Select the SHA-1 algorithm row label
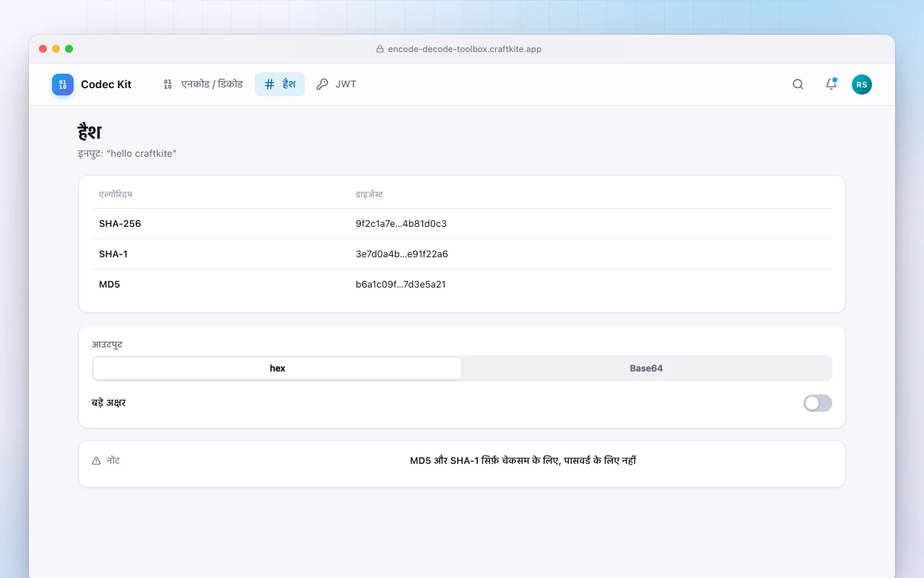The image size is (924, 578). (113, 254)
